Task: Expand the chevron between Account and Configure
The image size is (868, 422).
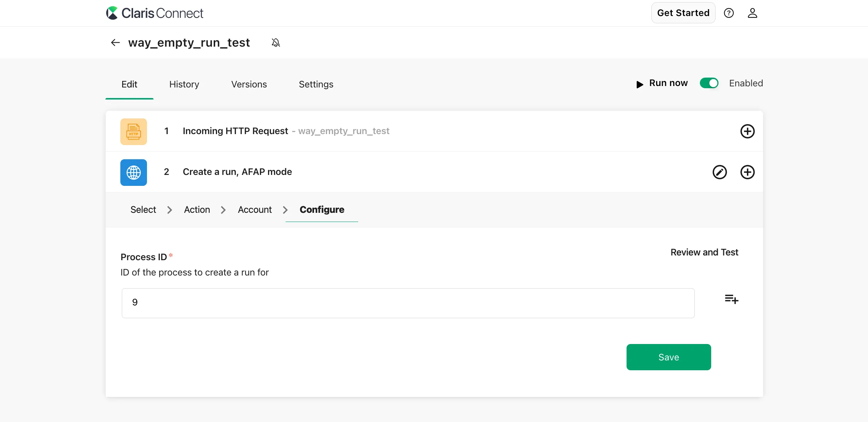Action: [x=285, y=210]
